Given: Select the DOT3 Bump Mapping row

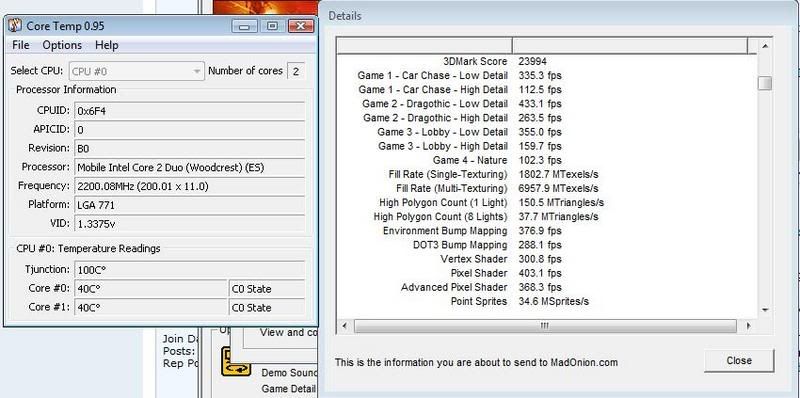Looking at the screenshot, I should tap(547, 245).
